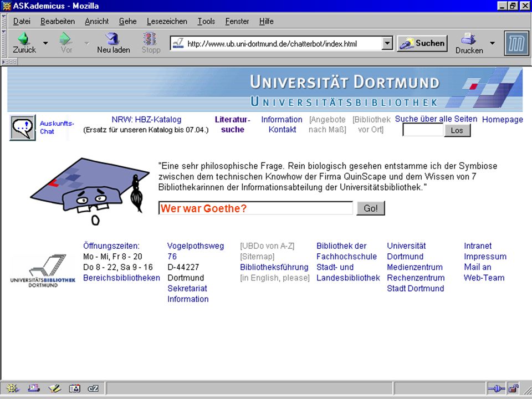
Task: Click the Stopp traffic light icon
Action: (x=150, y=39)
